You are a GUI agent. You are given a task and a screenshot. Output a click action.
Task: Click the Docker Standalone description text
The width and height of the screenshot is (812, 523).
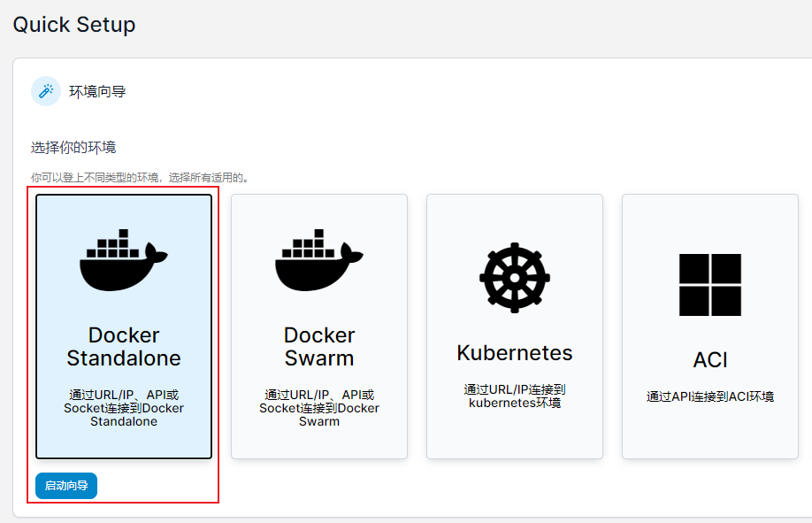(124, 408)
